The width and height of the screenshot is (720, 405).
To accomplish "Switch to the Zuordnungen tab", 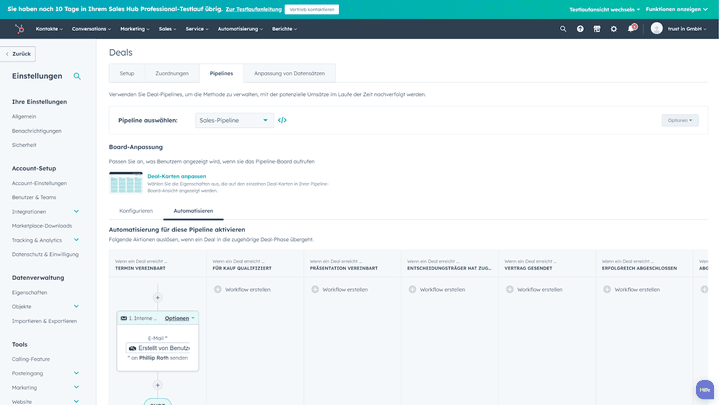I will (172, 73).
